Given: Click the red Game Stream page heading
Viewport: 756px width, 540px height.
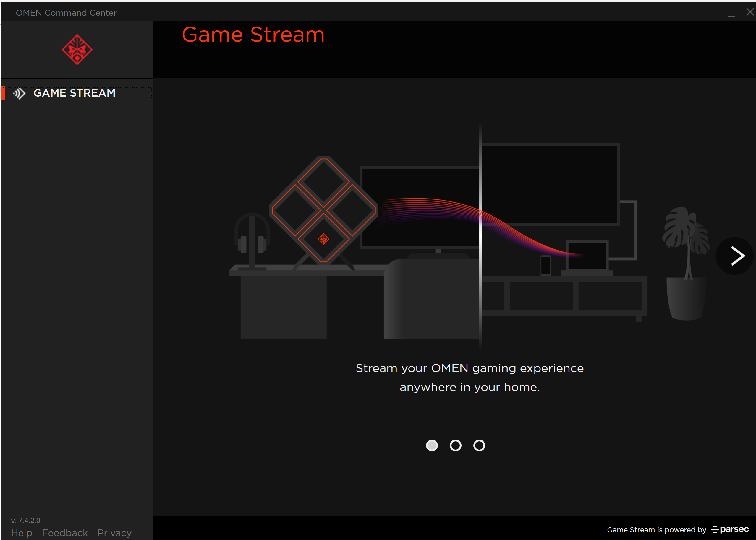Looking at the screenshot, I should point(253,35).
